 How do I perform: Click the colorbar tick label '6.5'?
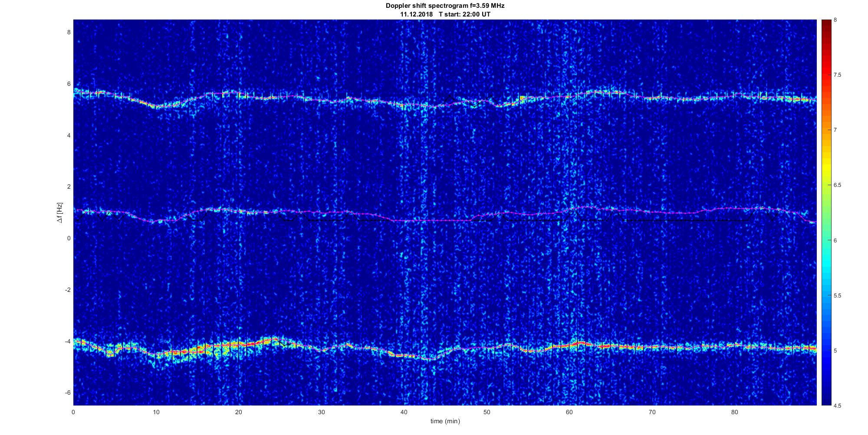[x=837, y=185]
